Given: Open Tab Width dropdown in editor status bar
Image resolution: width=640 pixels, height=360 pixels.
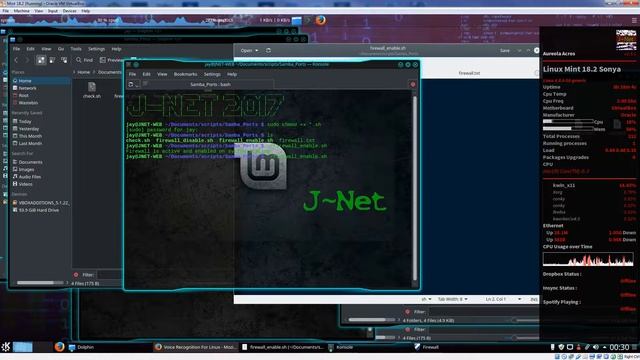Looking at the screenshot, I should [453, 299].
